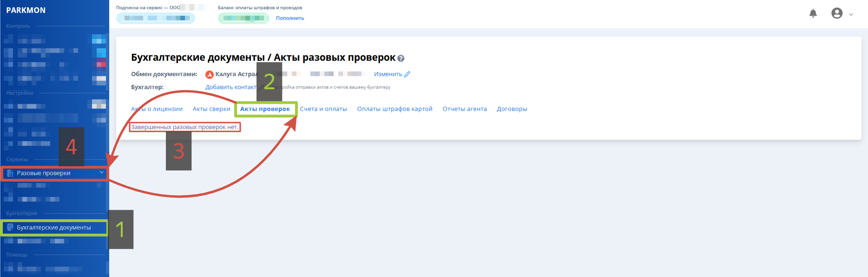Screen dimensions: 868x277
Task: Click the PARKMON logo
Action: pos(26,10)
